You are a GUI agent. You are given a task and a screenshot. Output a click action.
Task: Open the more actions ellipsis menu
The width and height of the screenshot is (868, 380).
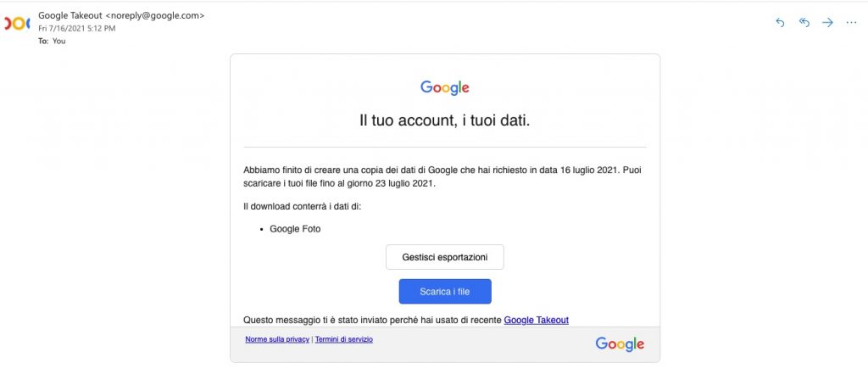(x=851, y=22)
